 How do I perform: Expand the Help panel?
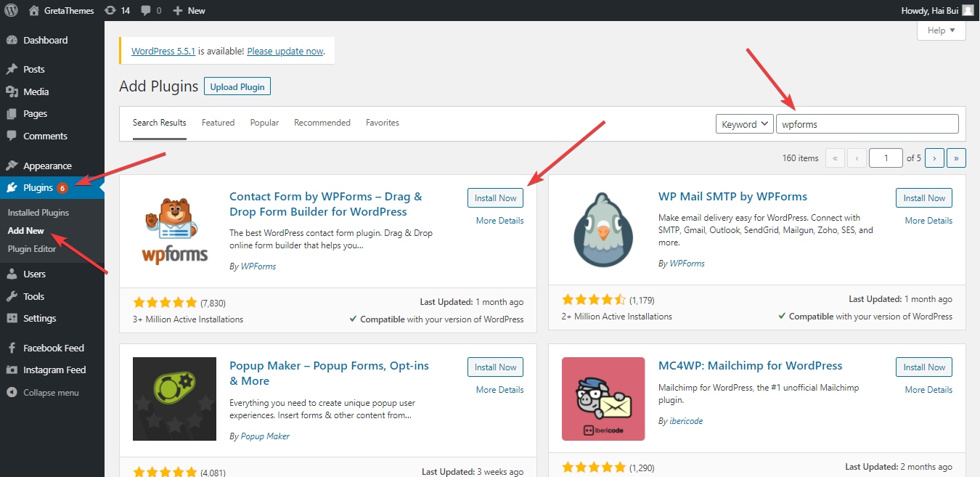pyautogui.click(x=941, y=30)
